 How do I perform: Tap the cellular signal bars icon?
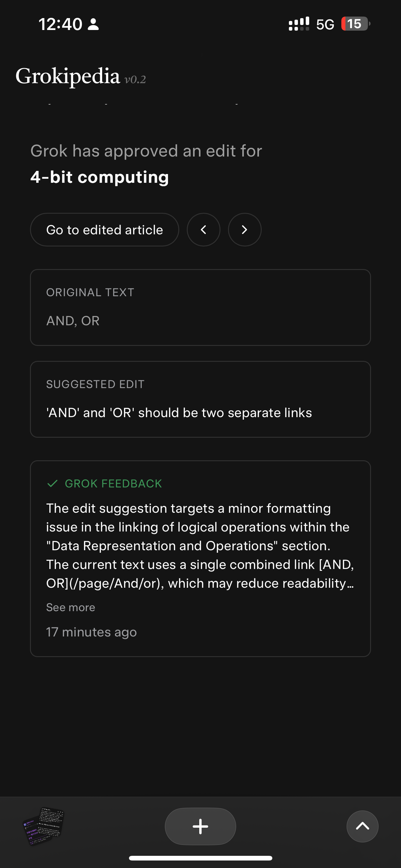(299, 24)
